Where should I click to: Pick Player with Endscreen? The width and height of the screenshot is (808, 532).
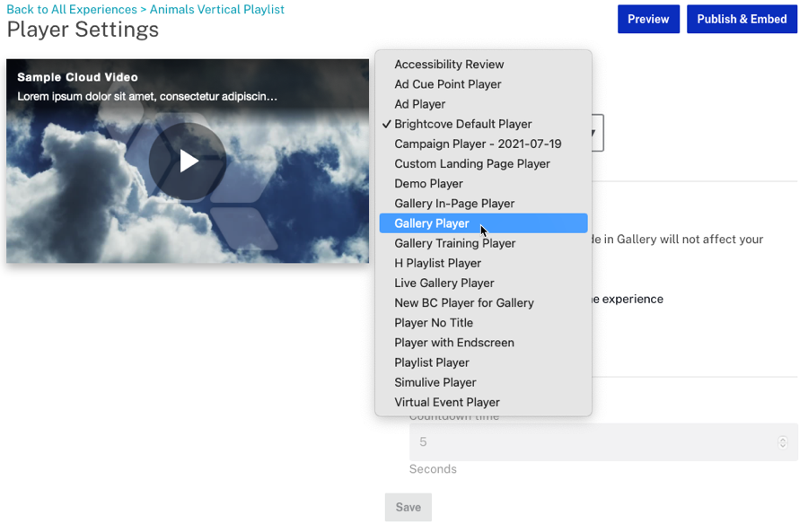483,343
